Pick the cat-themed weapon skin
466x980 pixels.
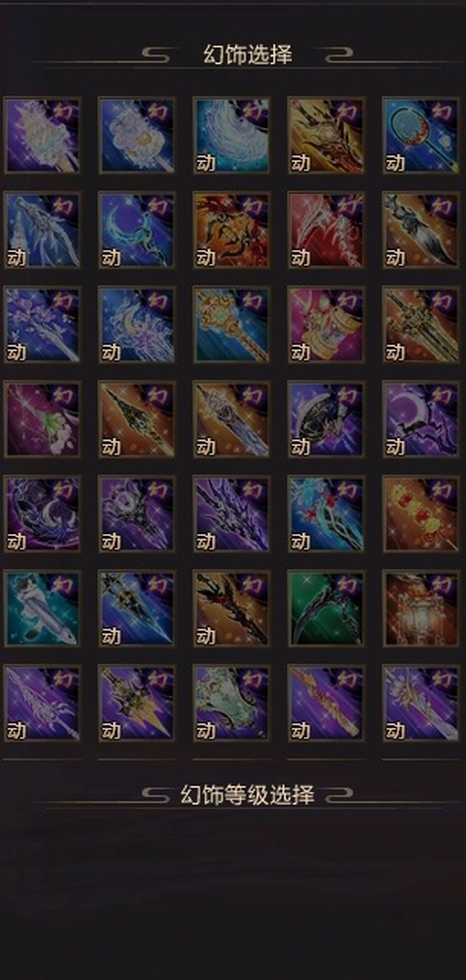click(42, 608)
